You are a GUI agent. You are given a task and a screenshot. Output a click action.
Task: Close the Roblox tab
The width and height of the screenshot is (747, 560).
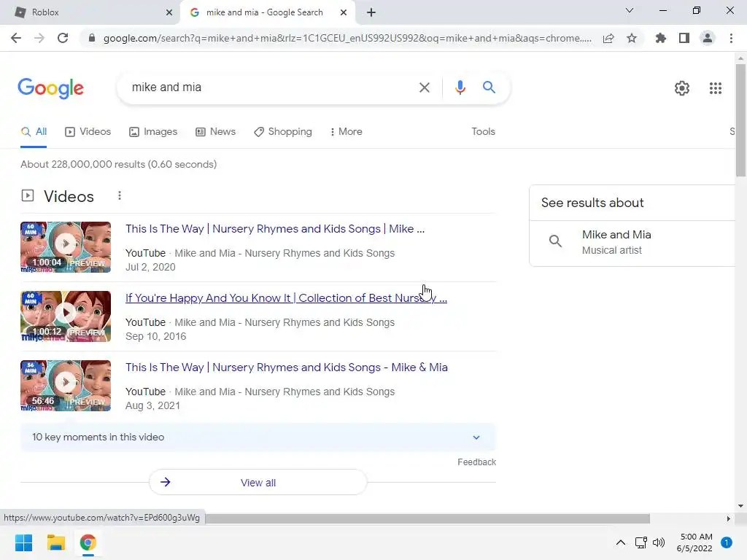[x=169, y=12]
